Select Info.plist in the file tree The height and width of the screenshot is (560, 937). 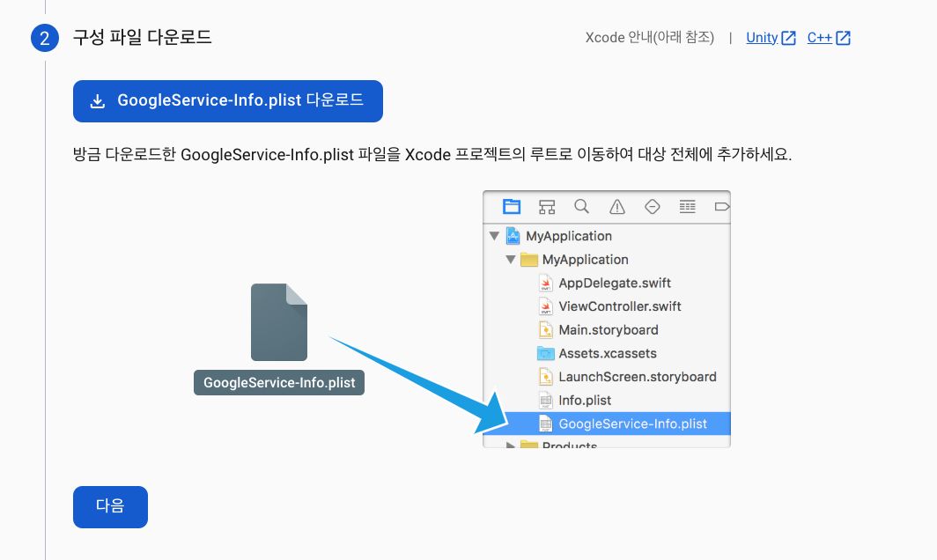(x=585, y=401)
